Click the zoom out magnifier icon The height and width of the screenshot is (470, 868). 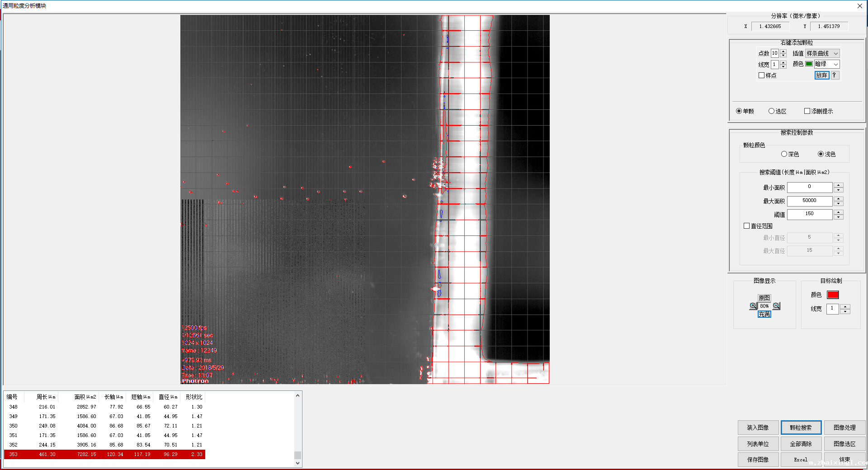pos(776,306)
